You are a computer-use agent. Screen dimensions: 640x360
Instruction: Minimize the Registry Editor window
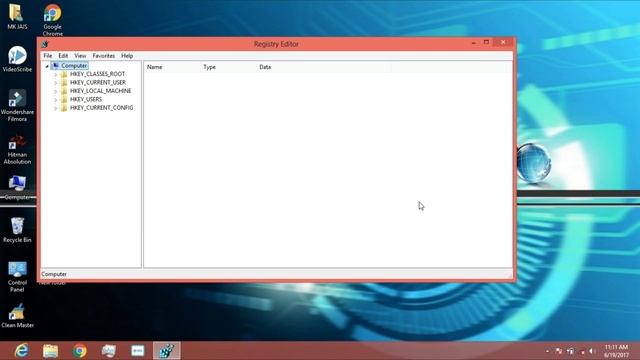click(x=473, y=42)
